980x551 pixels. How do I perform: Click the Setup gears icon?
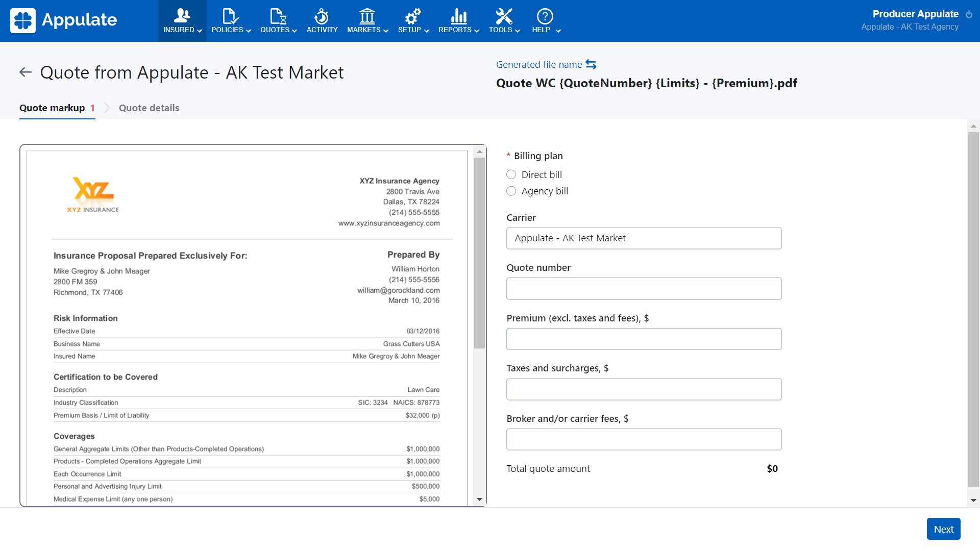[413, 16]
